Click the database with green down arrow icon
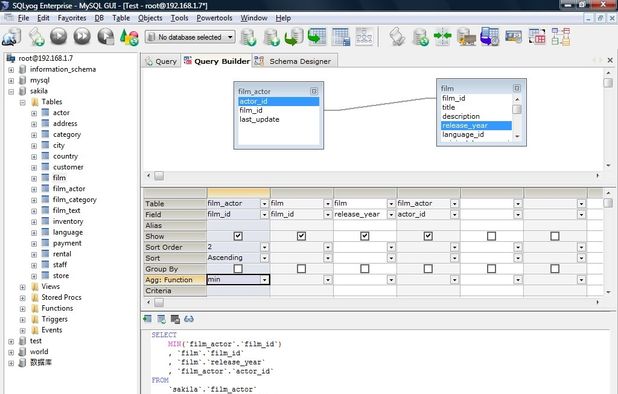The image size is (618, 394). coord(248,37)
